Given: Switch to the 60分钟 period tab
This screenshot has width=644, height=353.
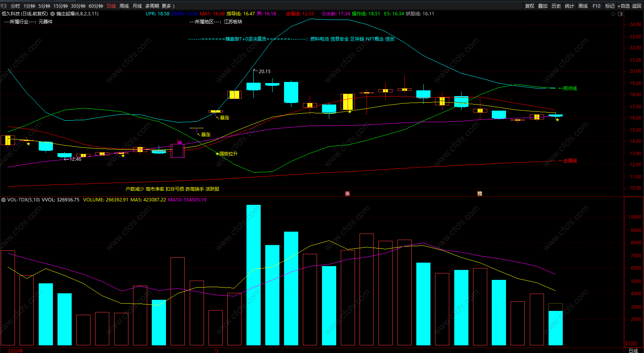Looking at the screenshot, I should (x=96, y=6).
